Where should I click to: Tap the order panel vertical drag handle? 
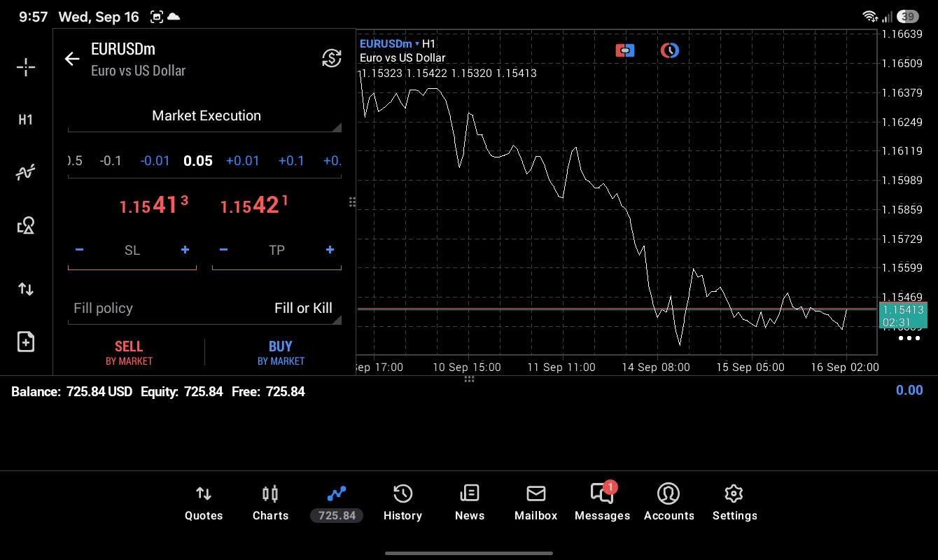point(352,202)
